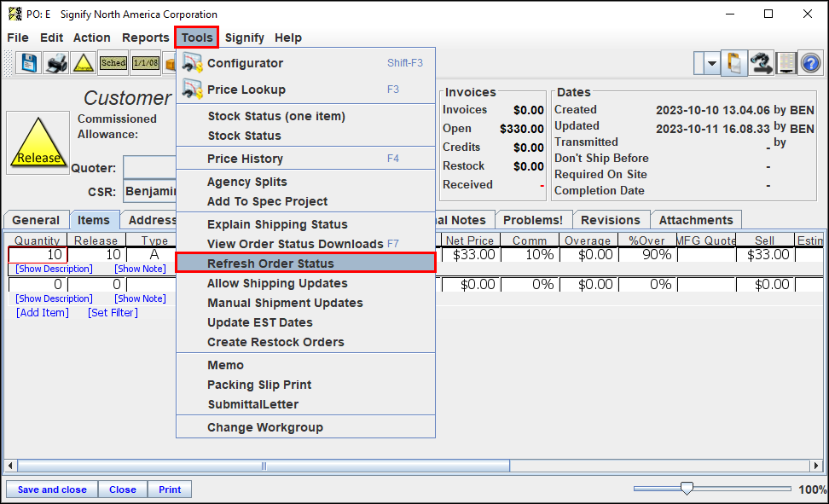Select Refresh Order Status

305,264
